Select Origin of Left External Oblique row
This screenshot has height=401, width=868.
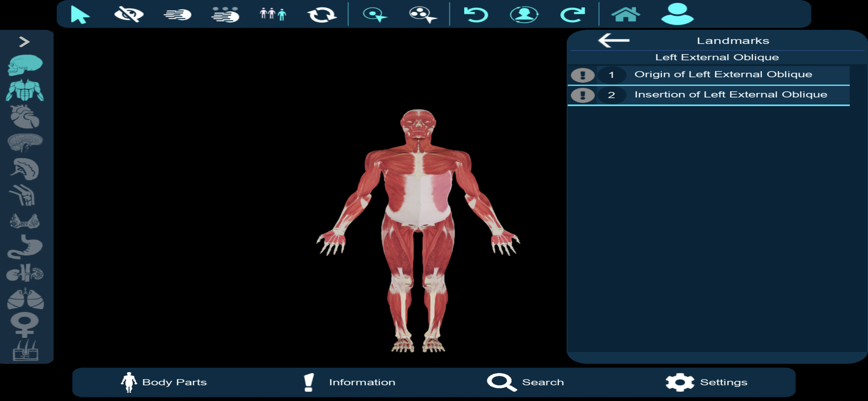point(708,76)
